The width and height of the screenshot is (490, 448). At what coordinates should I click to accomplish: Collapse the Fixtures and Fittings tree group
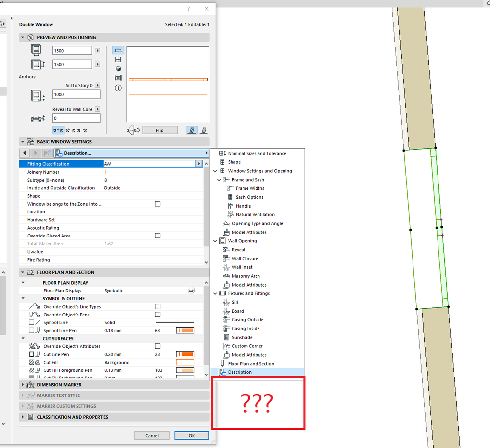click(x=215, y=293)
